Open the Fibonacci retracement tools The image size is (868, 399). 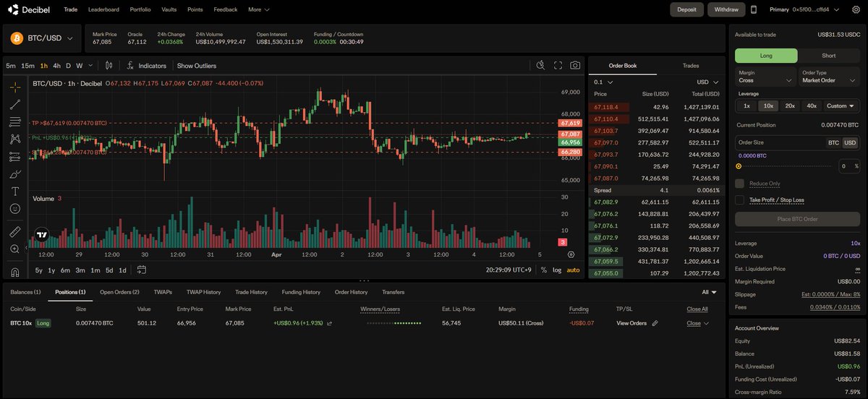(15, 121)
